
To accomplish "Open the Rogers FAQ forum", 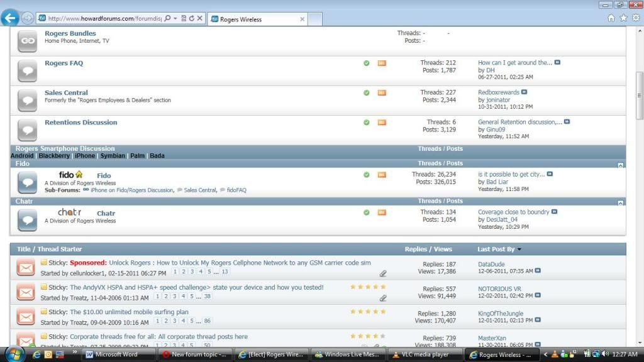I will pos(64,63).
